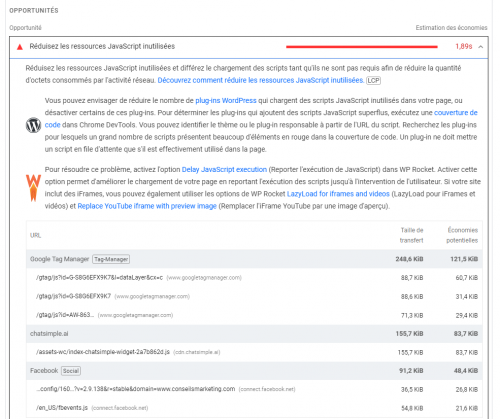Screen dimensions: 500x419
Task: Open the /en_US/fbevents.js URL
Action: [62, 408]
